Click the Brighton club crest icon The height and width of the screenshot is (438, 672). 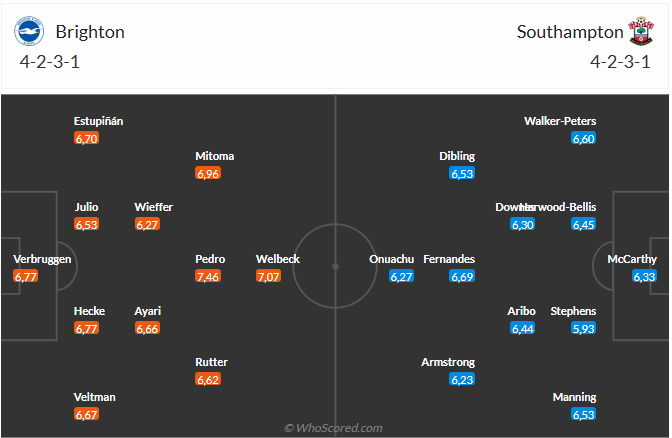point(29,31)
